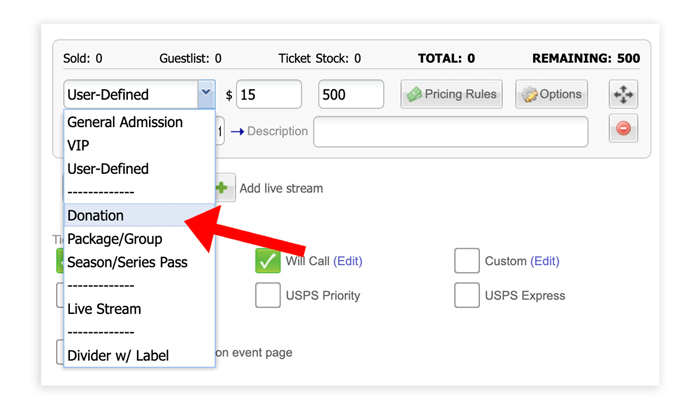Viewport: 700px width, 409px height.
Task: Edit Will Call settings link
Action: click(348, 261)
